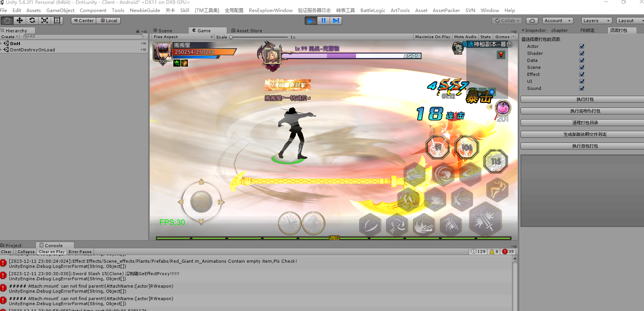
Task: Adjust the game view Scale slider
Action: [231, 37]
